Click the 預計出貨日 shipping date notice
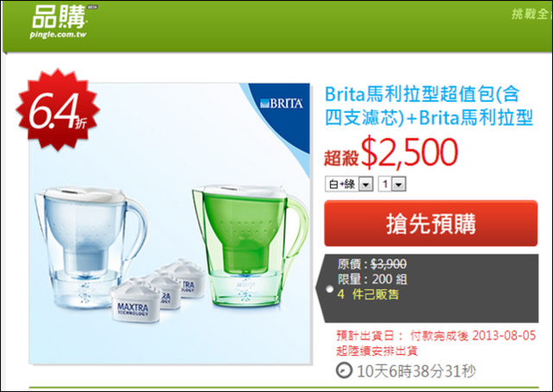 [435, 343]
